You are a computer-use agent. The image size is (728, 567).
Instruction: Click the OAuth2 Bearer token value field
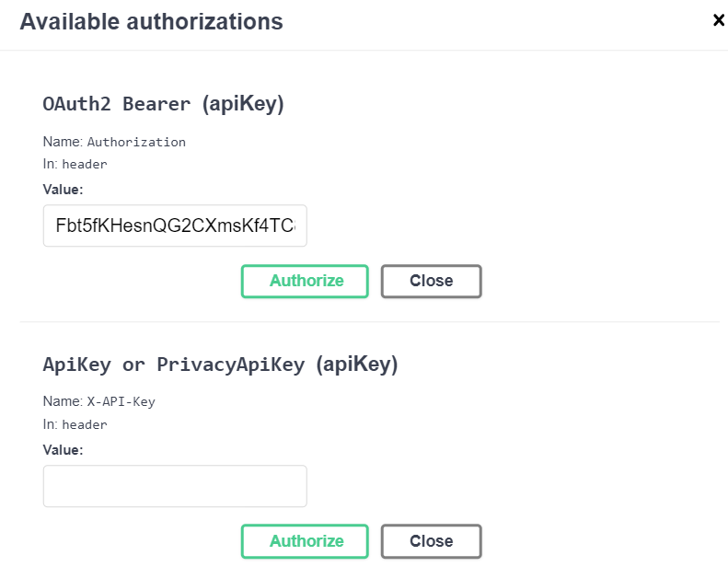click(175, 226)
